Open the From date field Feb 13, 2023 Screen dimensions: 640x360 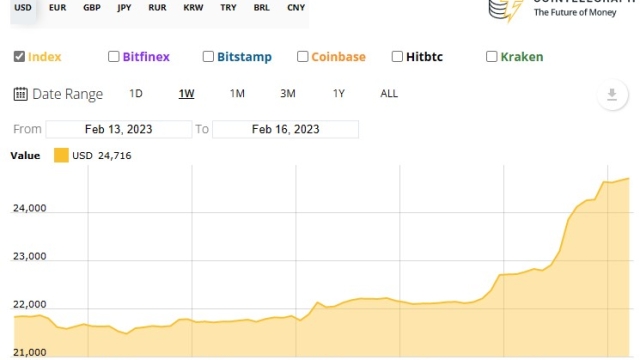click(119, 129)
